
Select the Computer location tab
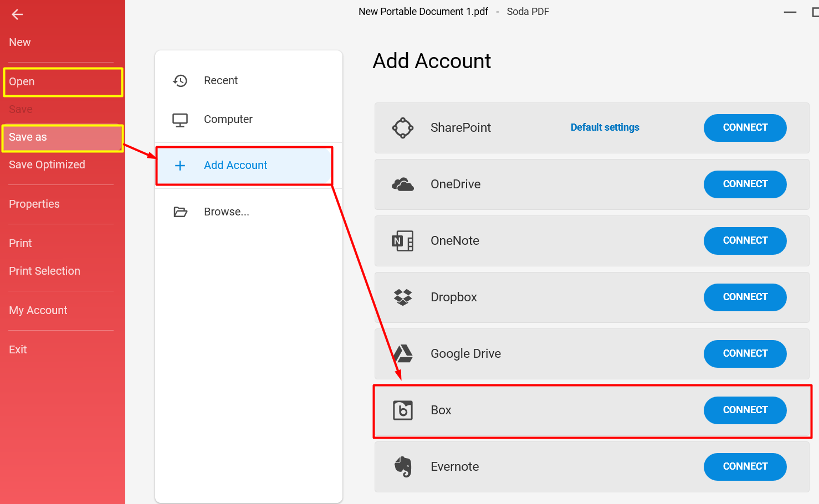point(249,120)
